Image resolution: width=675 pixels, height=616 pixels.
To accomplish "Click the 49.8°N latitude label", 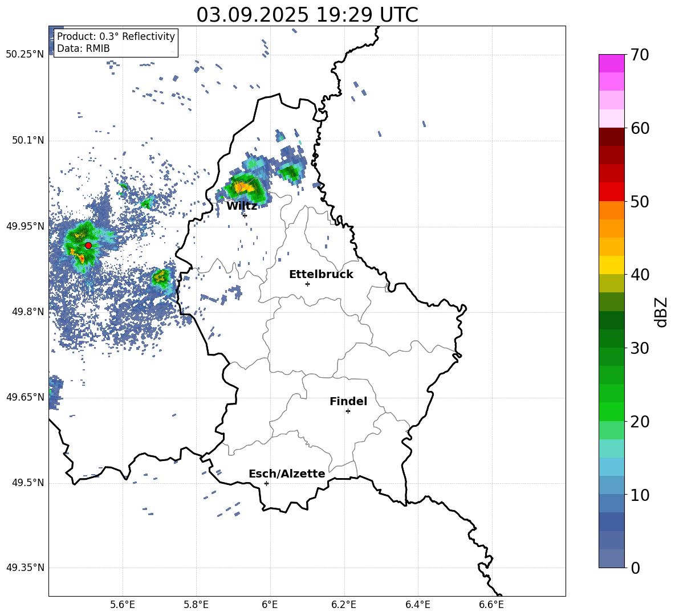I will (x=28, y=312).
